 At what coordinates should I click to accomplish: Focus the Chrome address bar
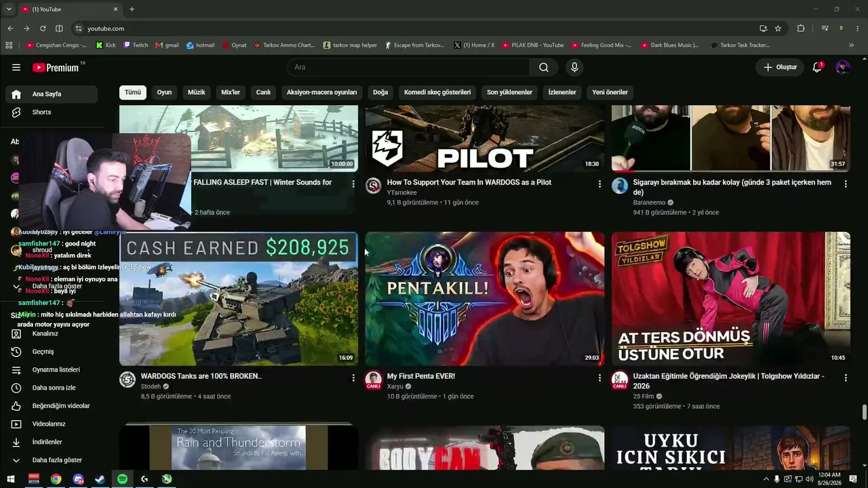click(x=414, y=28)
